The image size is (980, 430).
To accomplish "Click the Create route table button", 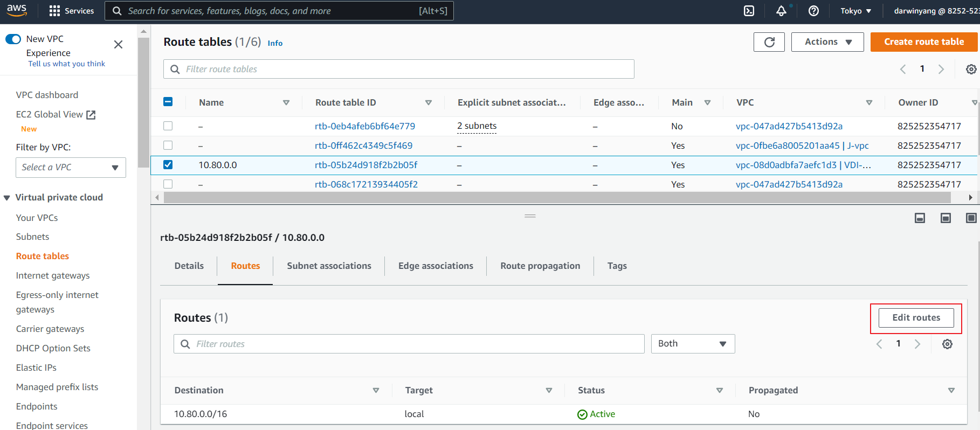I will click(x=923, y=42).
